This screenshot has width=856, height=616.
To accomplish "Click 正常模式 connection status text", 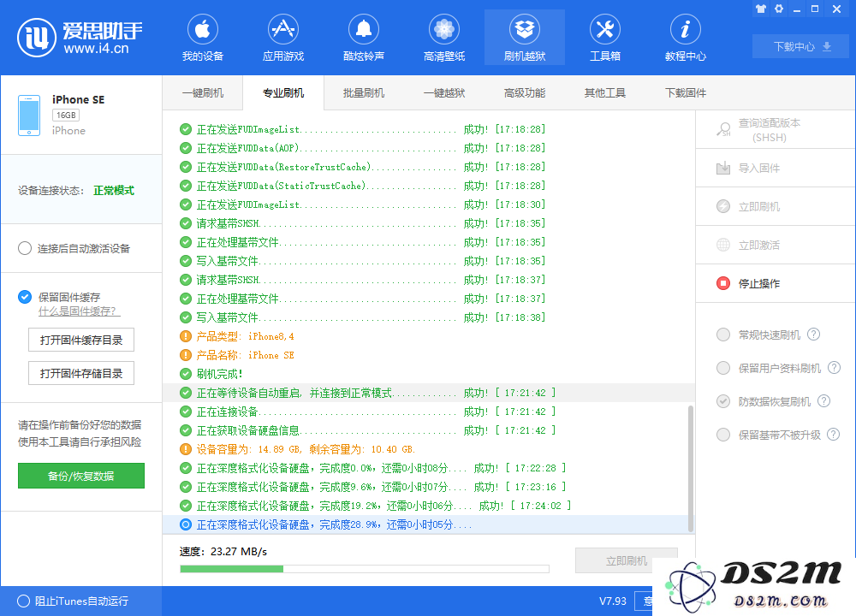I will 114,191.
